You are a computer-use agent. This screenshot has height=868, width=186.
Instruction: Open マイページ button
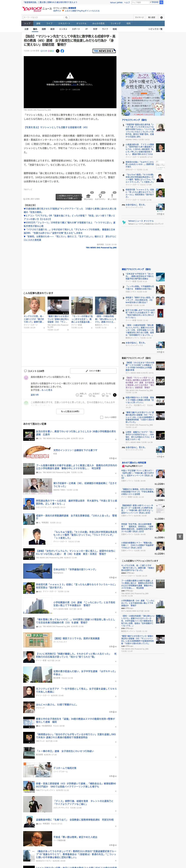click(139, 18)
